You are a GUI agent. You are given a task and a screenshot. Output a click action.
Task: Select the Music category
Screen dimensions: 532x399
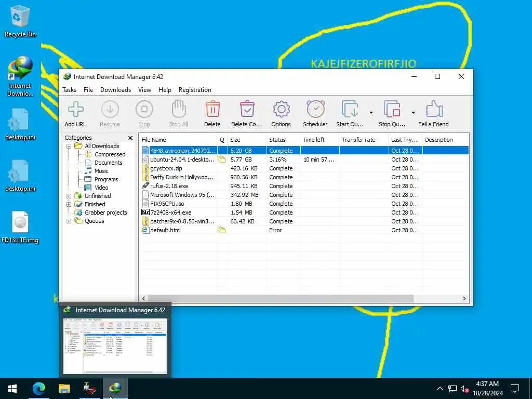click(101, 171)
